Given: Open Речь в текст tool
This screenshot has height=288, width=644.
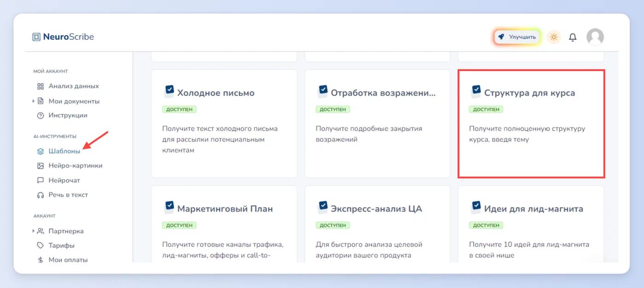Looking at the screenshot, I should (68, 195).
